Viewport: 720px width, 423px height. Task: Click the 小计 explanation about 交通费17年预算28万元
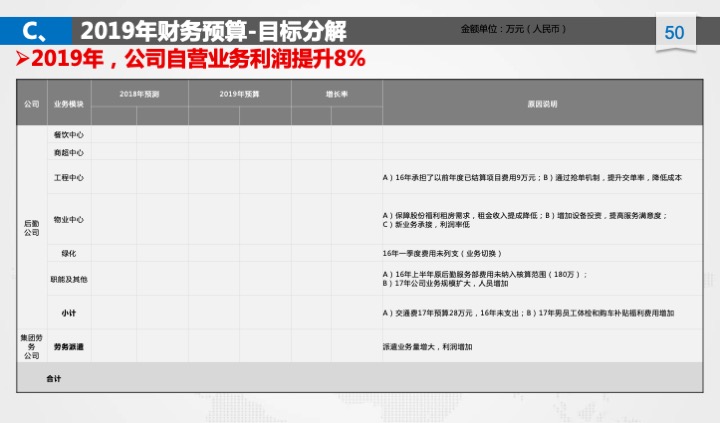tap(529, 313)
